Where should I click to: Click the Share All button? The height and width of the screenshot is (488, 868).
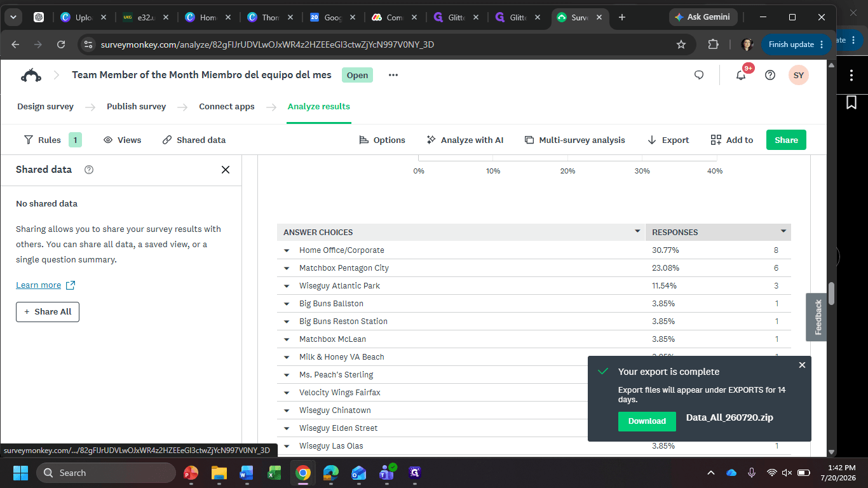(48, 312)
